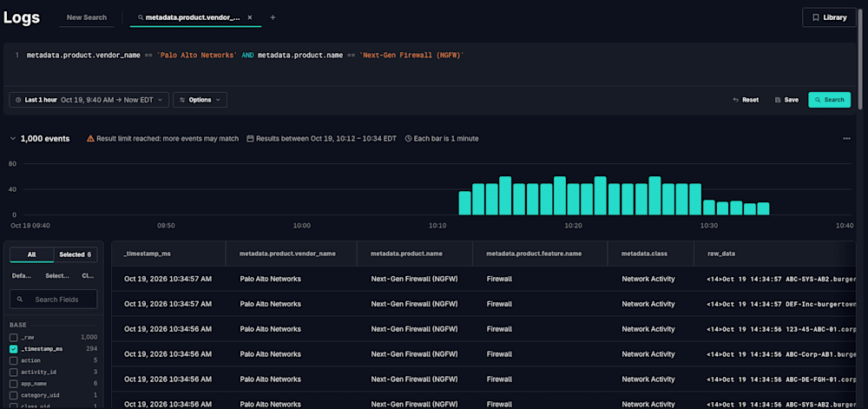Image resolution: width=868 pixels, height=409 pixels.
Task: Click the last histogram bar near 10:34
Action: (763, 208)
